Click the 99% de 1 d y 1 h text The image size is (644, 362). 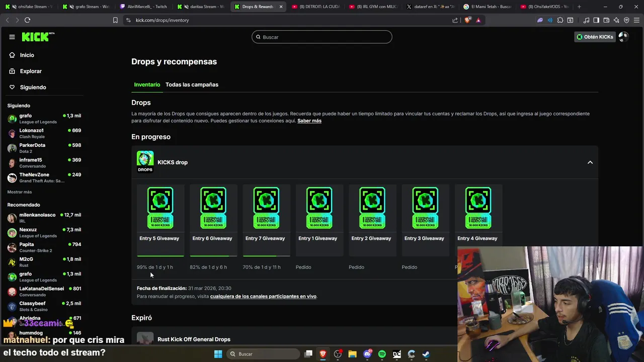(155, 267)
